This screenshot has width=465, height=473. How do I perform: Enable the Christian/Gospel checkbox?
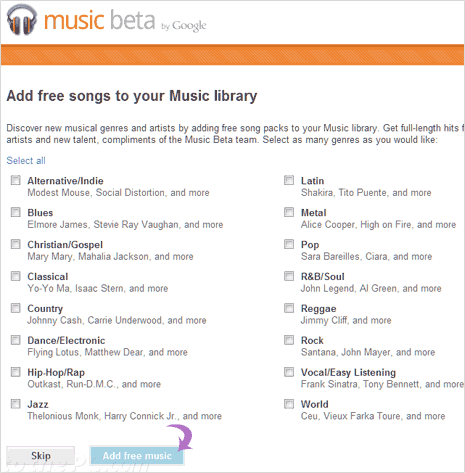pyautogui.click(x=16, y=244)
